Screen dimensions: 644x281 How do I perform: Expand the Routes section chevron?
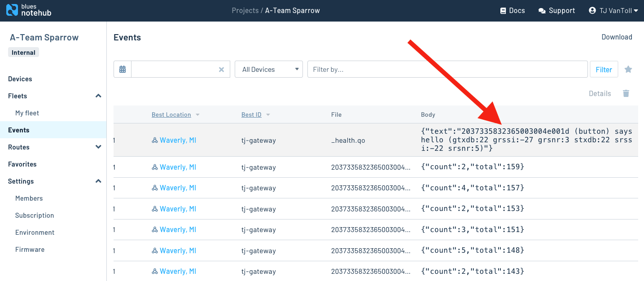[x=98, y=147]
